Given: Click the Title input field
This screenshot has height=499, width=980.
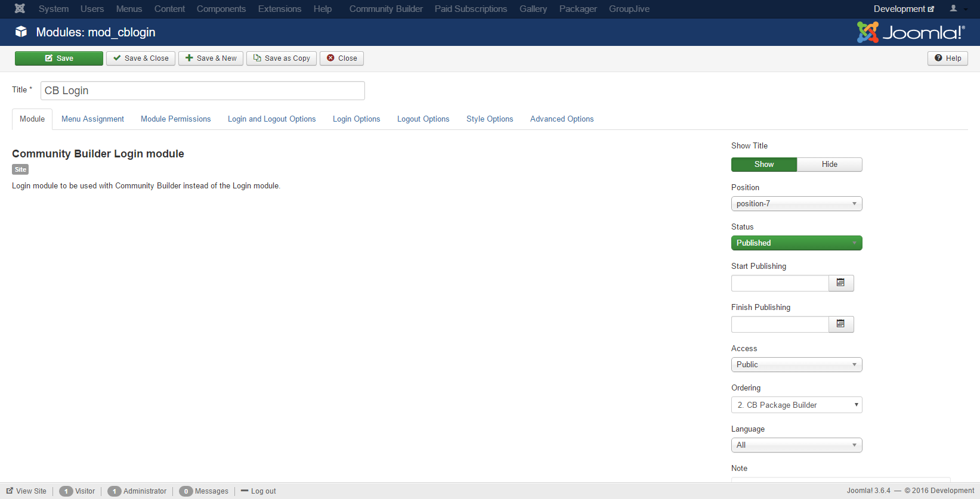Looking at the screenshot, I should point(203,91).
